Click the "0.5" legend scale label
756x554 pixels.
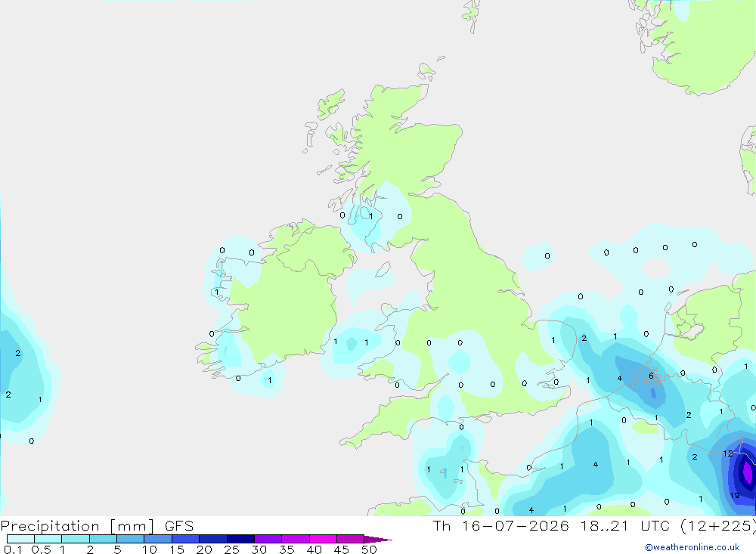click(x=41, y=549)
